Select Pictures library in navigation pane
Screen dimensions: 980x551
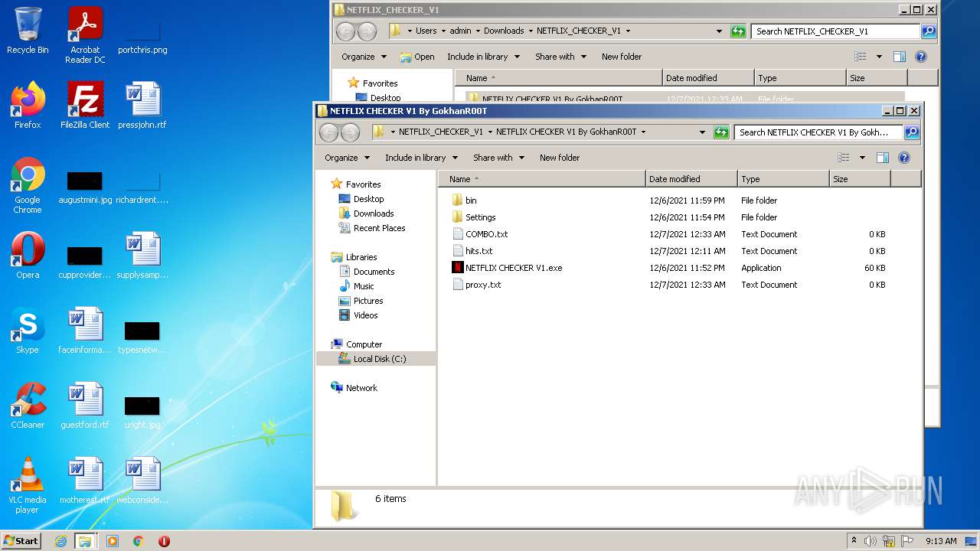(x=368, y=301)
